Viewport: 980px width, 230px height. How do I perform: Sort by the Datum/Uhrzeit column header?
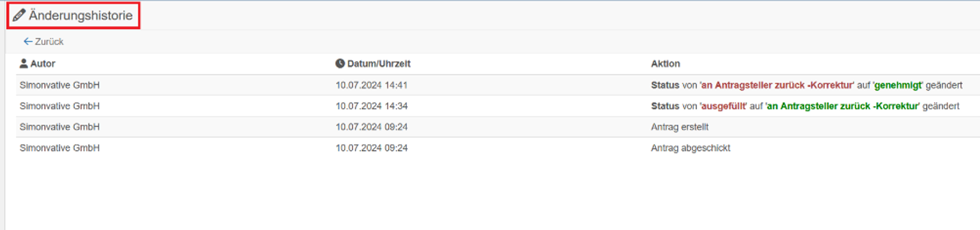click(x=379, y=63)
